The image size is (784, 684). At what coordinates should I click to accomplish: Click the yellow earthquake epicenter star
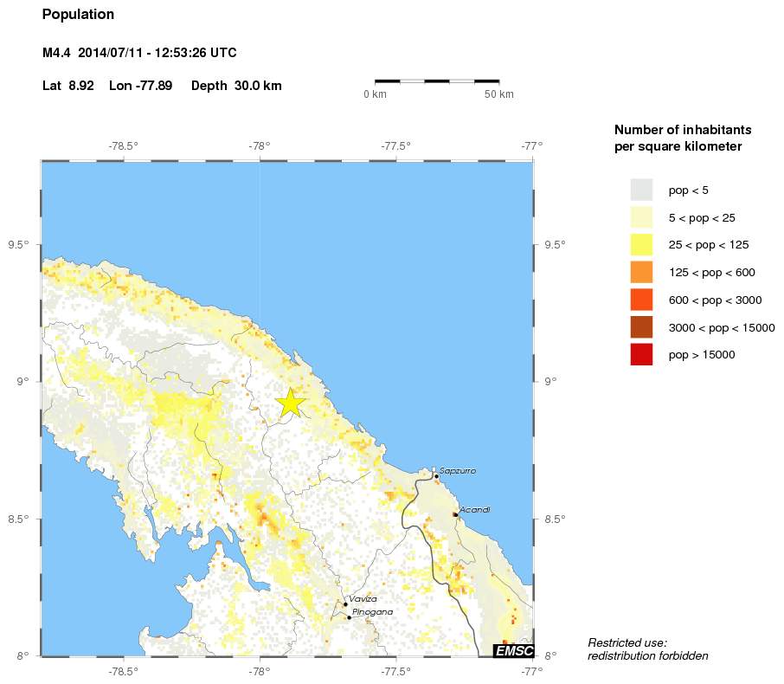291,403
